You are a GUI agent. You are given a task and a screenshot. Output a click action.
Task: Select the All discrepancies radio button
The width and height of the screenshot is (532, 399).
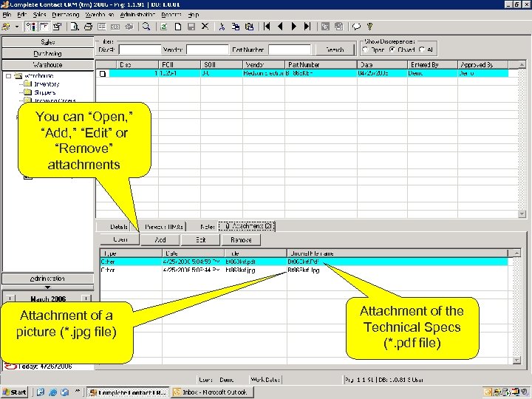422,50
